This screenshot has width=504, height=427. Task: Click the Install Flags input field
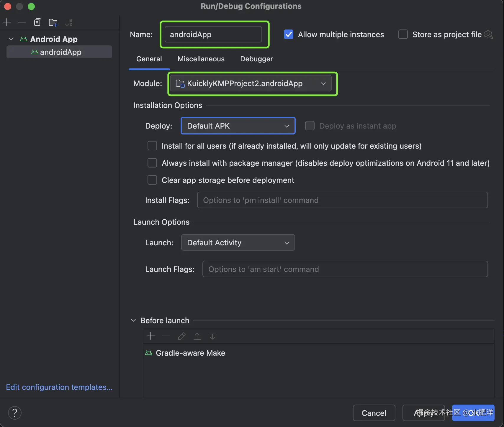[x=342, y=200]
